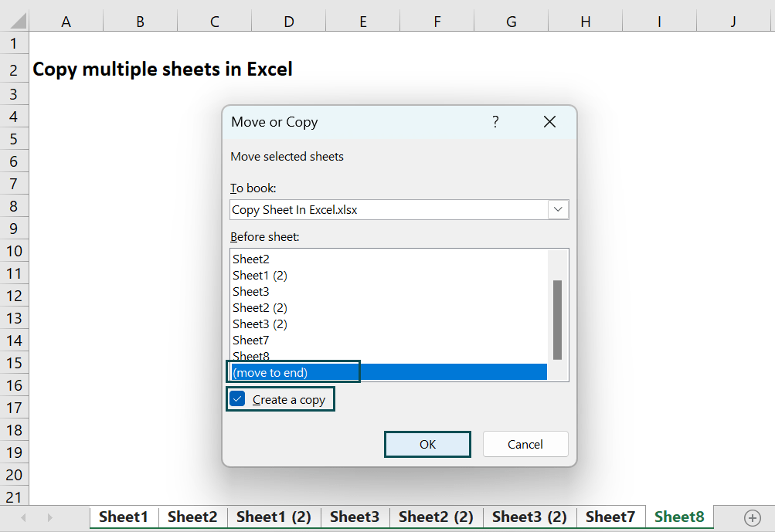Open the Sheet1 (2) sheet tab
Viewport: 775px width, 532px height.
pyautogui.click(x=273, y=517)
